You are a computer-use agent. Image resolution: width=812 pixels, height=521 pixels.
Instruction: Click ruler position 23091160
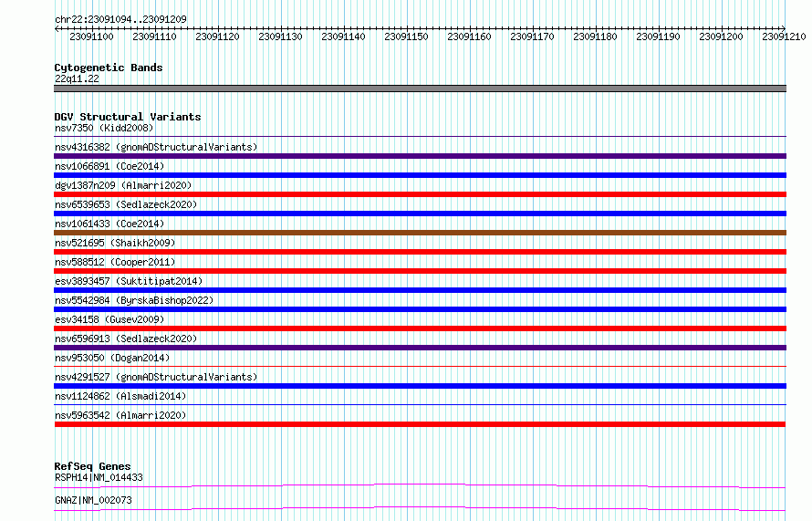(469, 36)
